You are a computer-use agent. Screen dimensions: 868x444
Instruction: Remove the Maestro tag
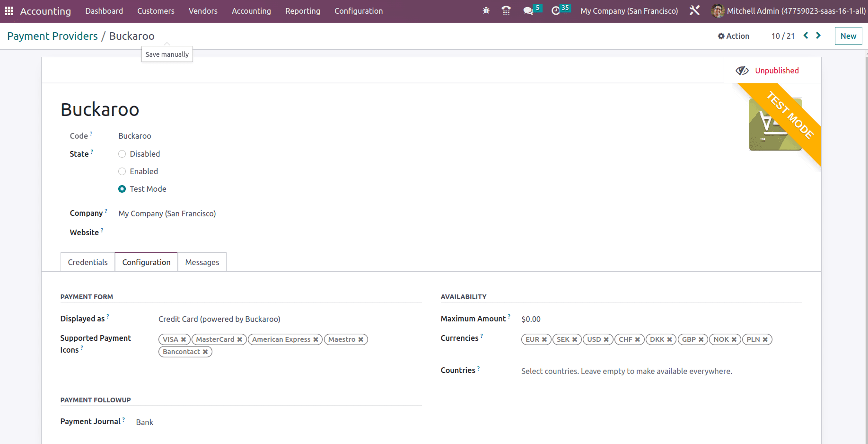(x=360, y=339)
